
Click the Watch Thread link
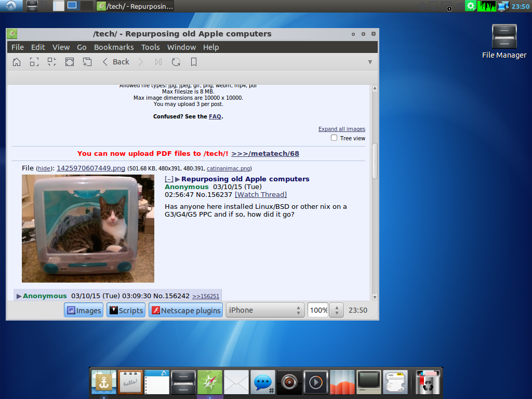point(260,194)
